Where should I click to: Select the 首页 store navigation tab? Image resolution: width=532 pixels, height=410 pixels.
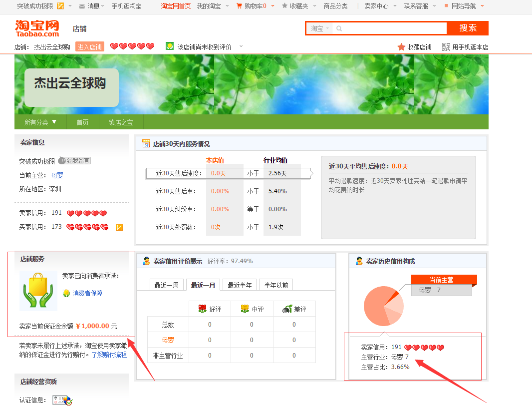tap(82, 122)
